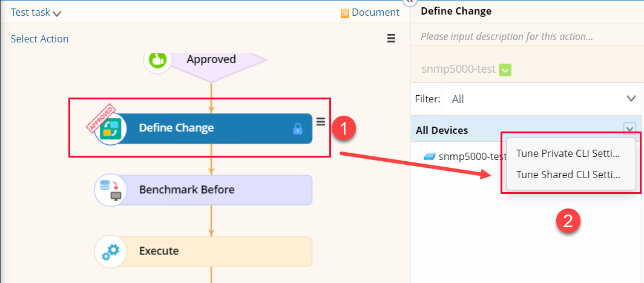
Task: Click the Define Change swap icon
Action: click(x=111, y=128)
